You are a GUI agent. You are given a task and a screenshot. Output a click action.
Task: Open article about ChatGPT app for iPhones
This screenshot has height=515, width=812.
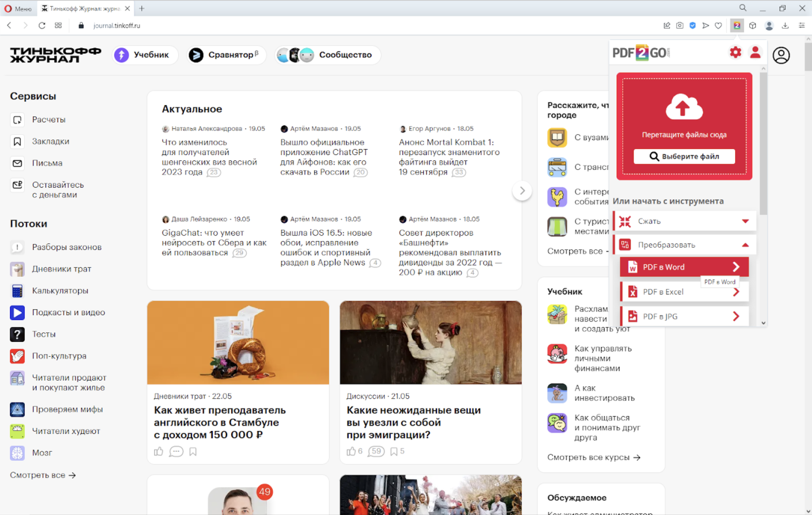tap(324, 157)
